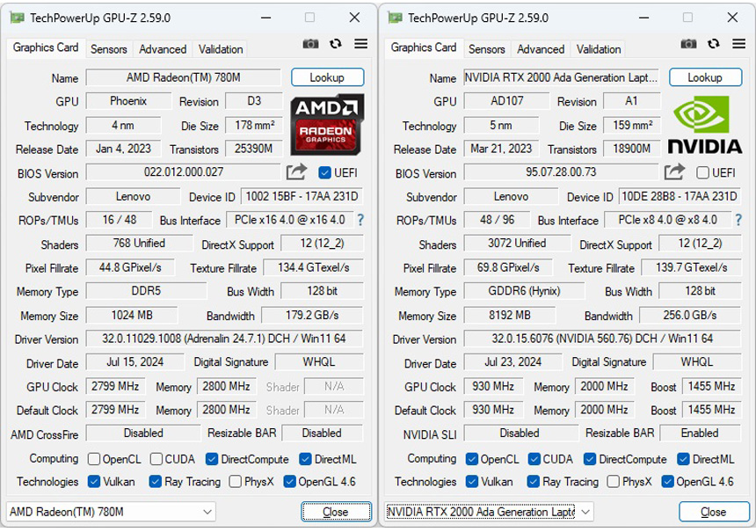
Task: Click Device ID field 1002 15BF
Action: click(302, 196)
